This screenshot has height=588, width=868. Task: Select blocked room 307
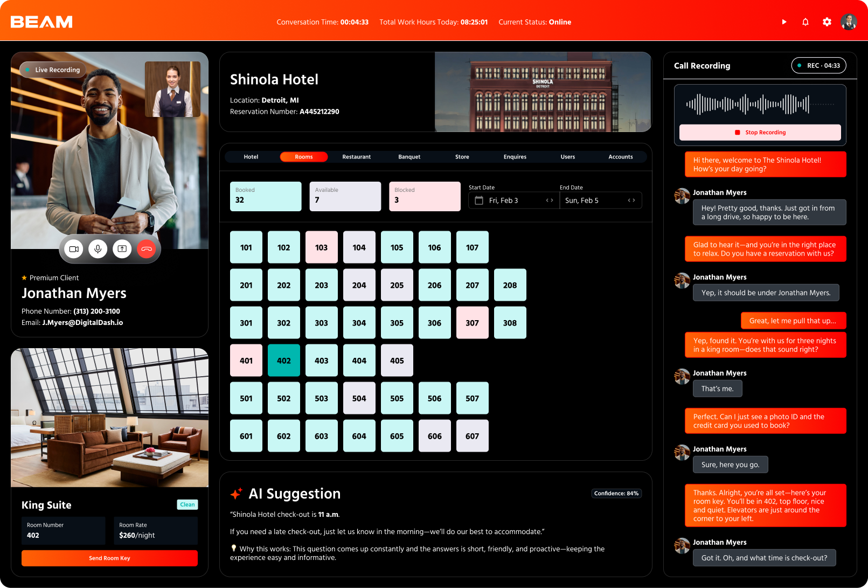click(473, 323)
